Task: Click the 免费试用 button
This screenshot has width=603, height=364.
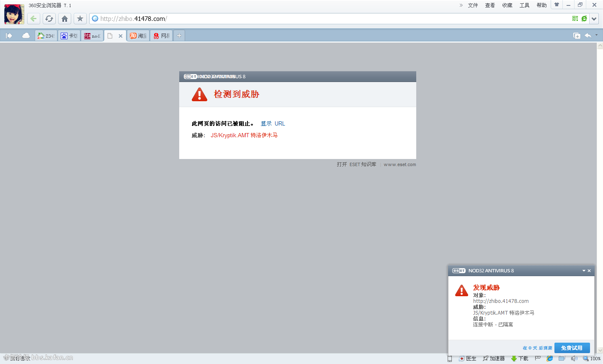Action: click(x=572, y=348)
